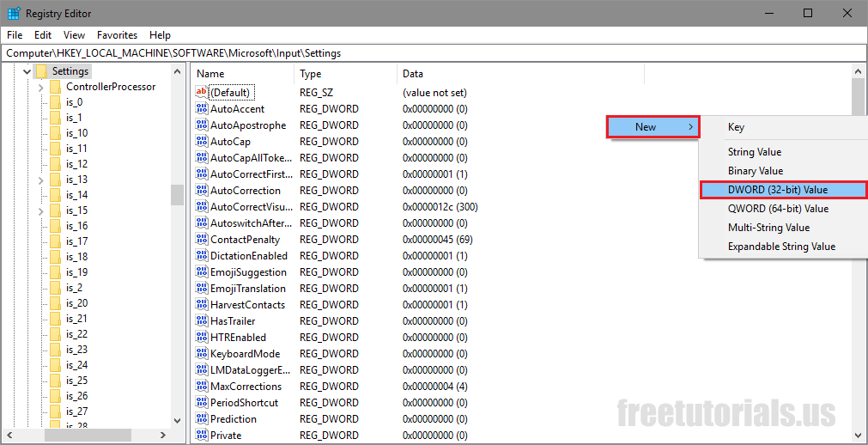Expand the ControllerProcessor subkey
868x445 pixels.
[x=40, y=87]
